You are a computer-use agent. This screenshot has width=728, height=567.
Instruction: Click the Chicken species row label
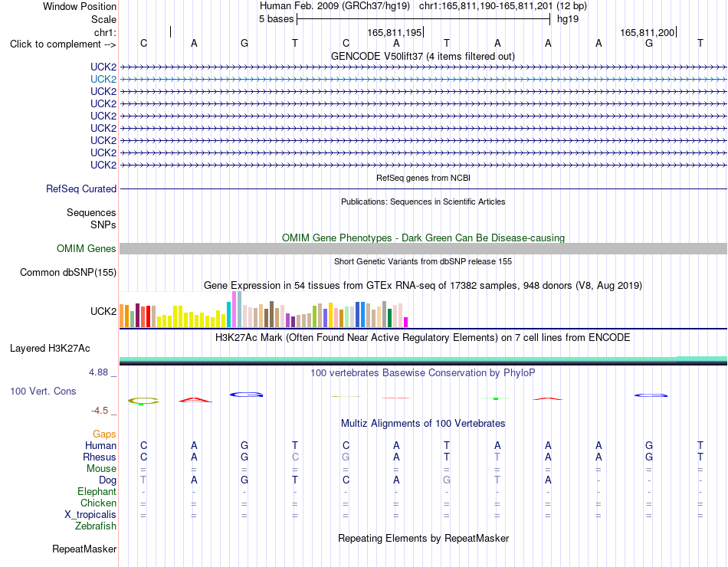click(x=98, y=503)
